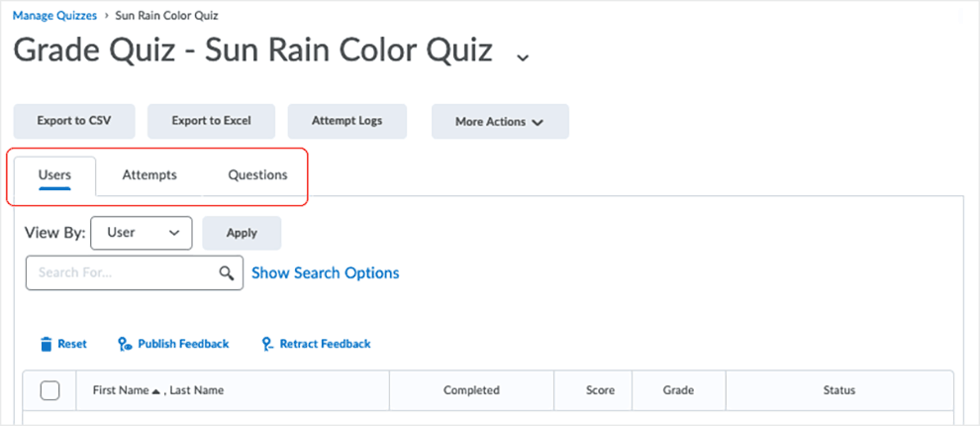Viewport: 980px width, 426px height.
Task: Click the Export to CSV button
Action: click(x=74, y=121)
